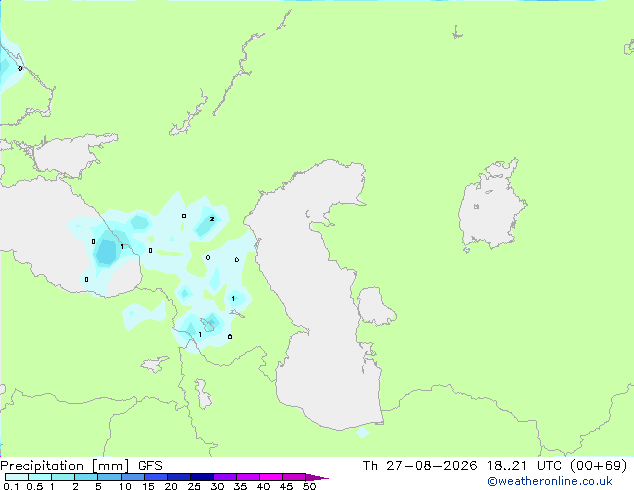Select the 45–50 mm legend swatch
Viewport: 634px width, 490px height.
point(294,477)
